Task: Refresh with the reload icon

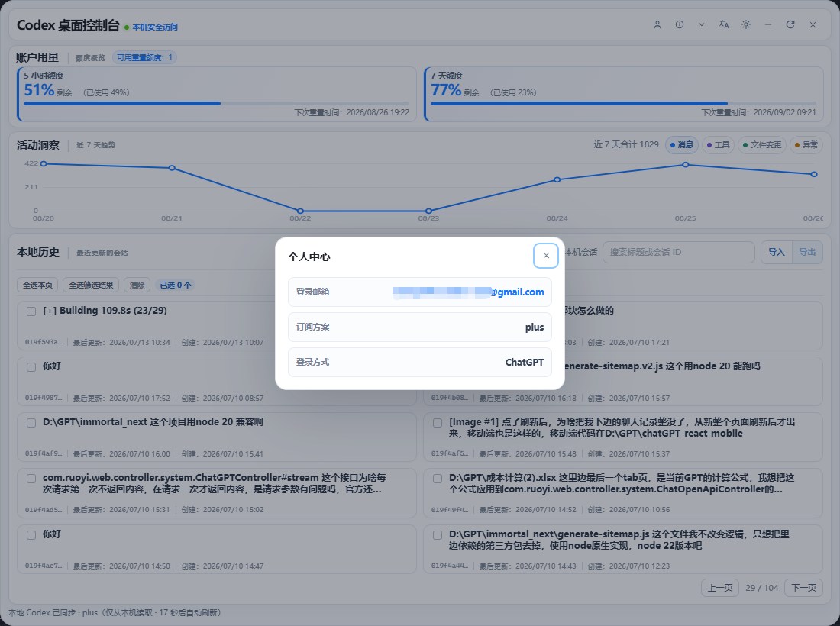Action: [790, 24]
